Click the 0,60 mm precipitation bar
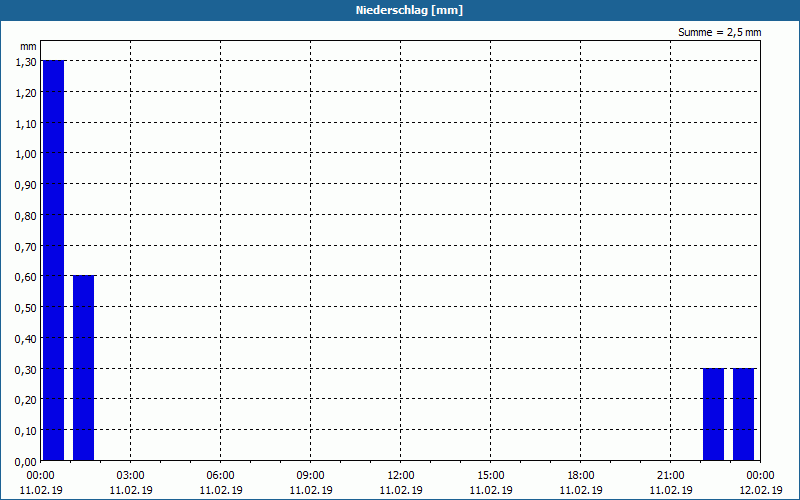 click(83, 368)
